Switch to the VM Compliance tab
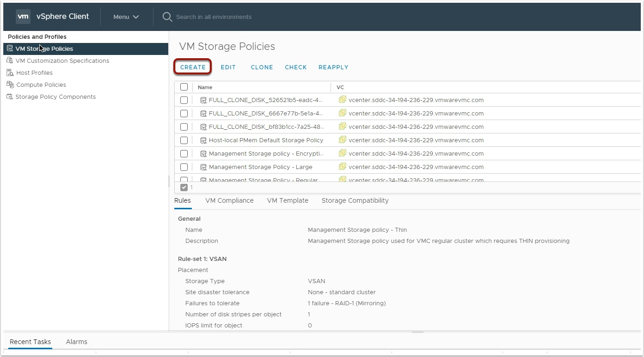This screenshot has width=644, height=357. pos(229,200)
